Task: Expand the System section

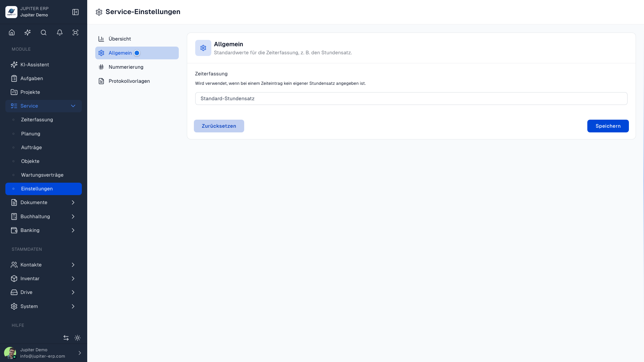Action: 44,306
